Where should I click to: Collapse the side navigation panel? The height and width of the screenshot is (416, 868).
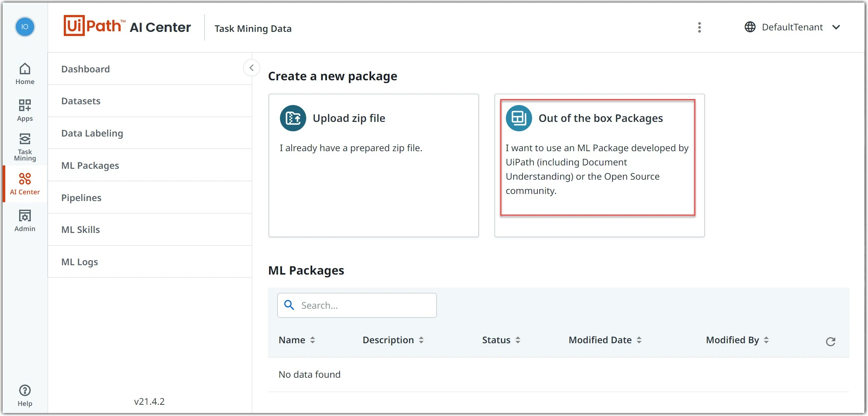point(251,68)
